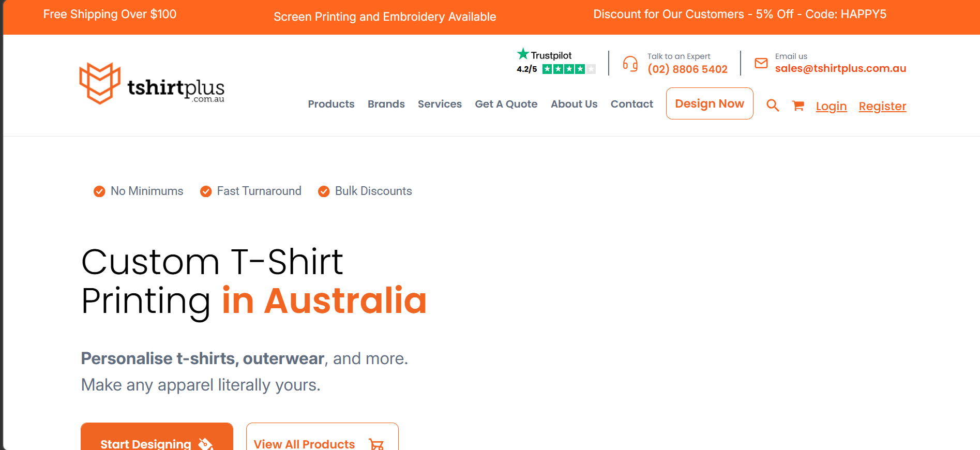The height and width of the screenshot is (450, 980).
Task: Open the Brands menu
Action: [x=386, y=104]
